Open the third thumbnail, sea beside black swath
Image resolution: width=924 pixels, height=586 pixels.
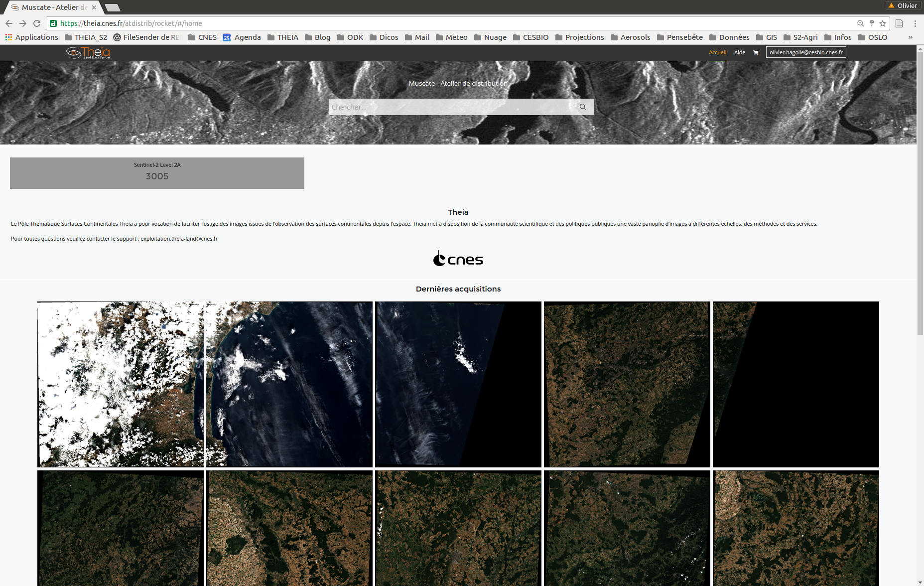[x=458, y=384]
